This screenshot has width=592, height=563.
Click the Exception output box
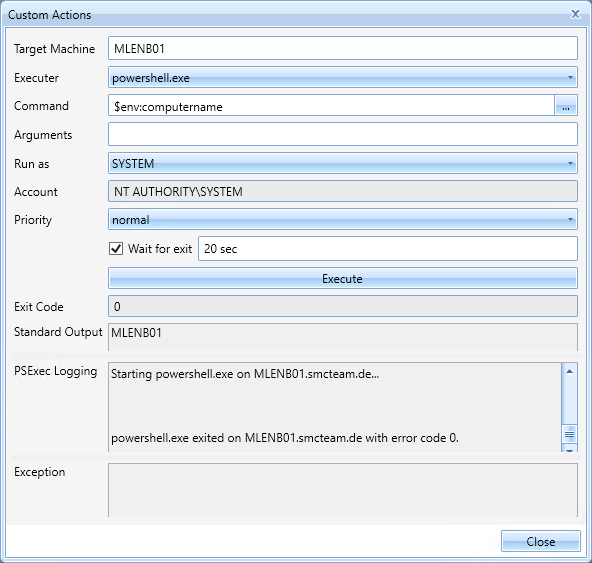343,490
